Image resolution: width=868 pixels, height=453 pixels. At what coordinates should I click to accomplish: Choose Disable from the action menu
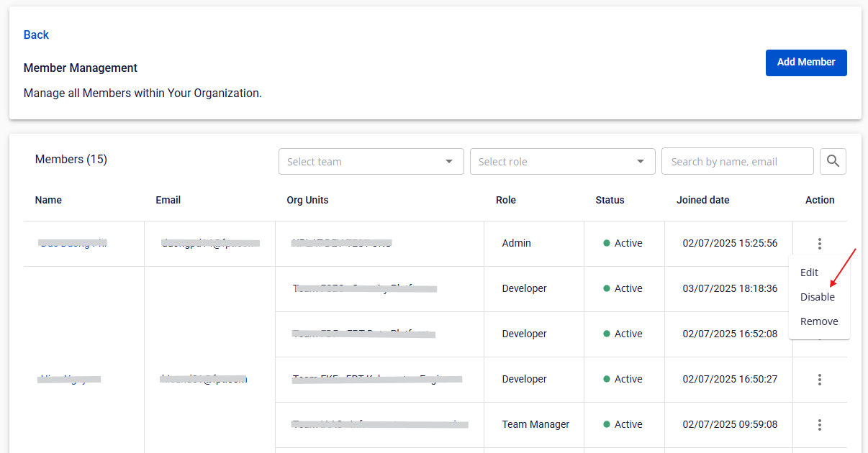[818, 297]
